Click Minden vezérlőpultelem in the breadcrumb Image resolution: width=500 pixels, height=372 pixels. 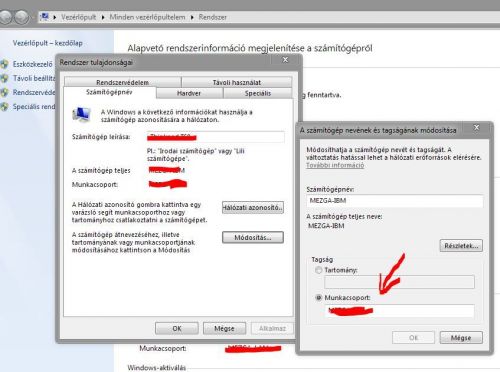147,17
